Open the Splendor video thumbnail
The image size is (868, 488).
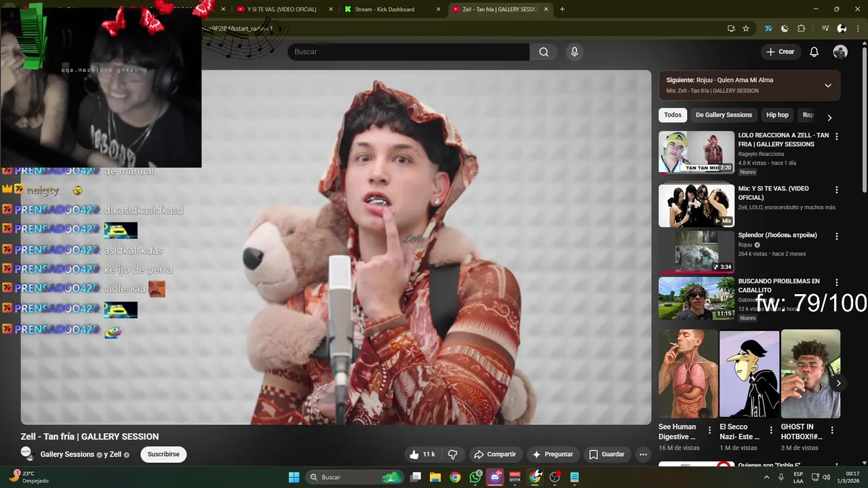(696, 251)
